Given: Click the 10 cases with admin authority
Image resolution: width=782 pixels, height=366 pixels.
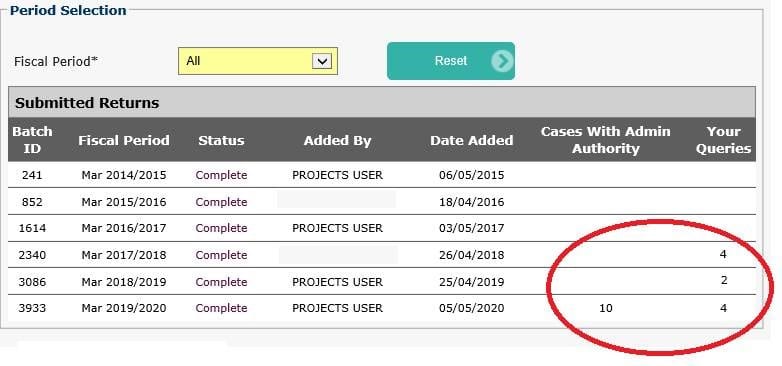Looking at the screenshot, I should (x=605, y=308).
